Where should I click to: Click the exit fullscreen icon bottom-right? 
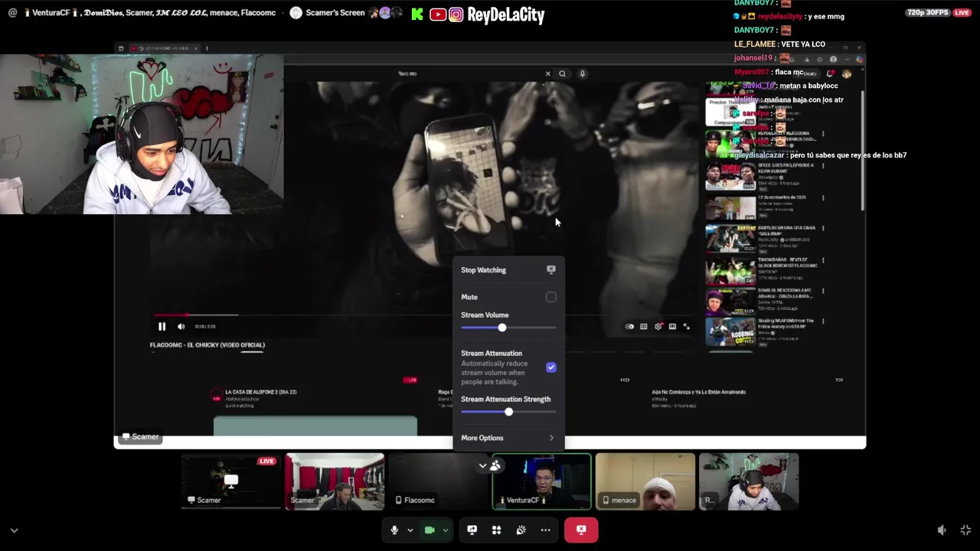[965, 530]
